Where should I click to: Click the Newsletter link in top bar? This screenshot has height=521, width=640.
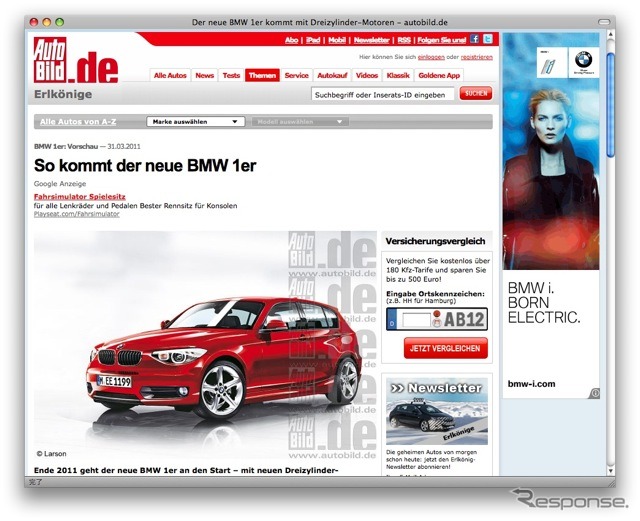[x=371, y=40]
